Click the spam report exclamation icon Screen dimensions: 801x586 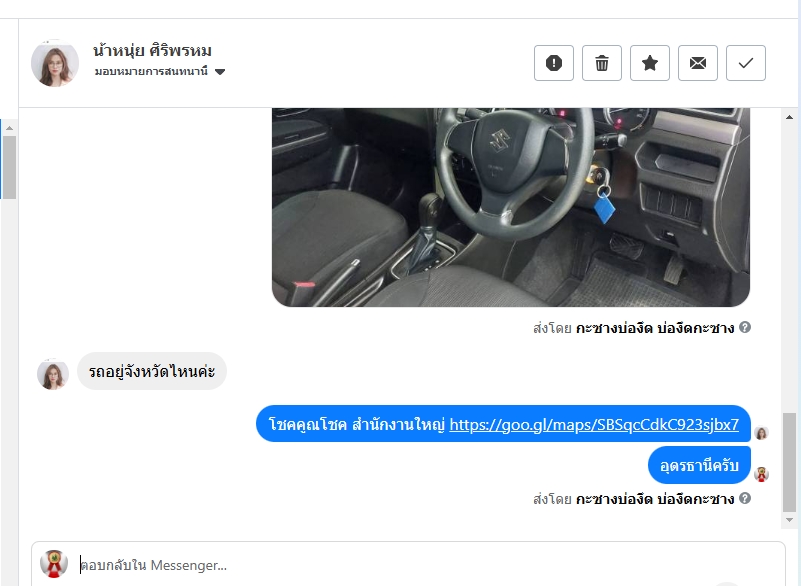554,63
